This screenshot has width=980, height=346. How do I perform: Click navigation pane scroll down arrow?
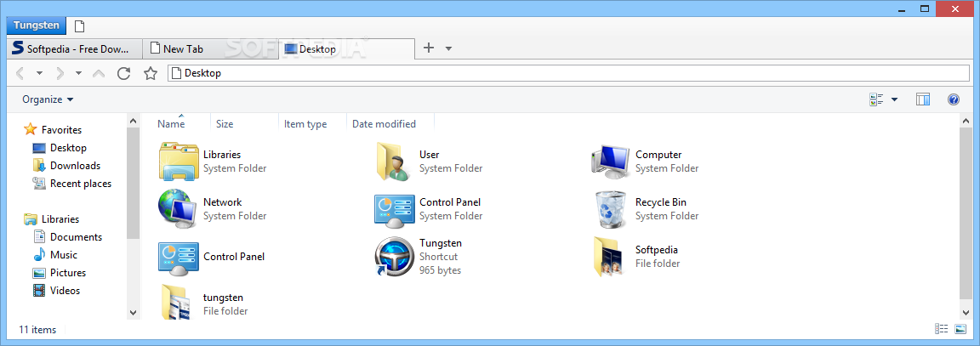point(133,312)
